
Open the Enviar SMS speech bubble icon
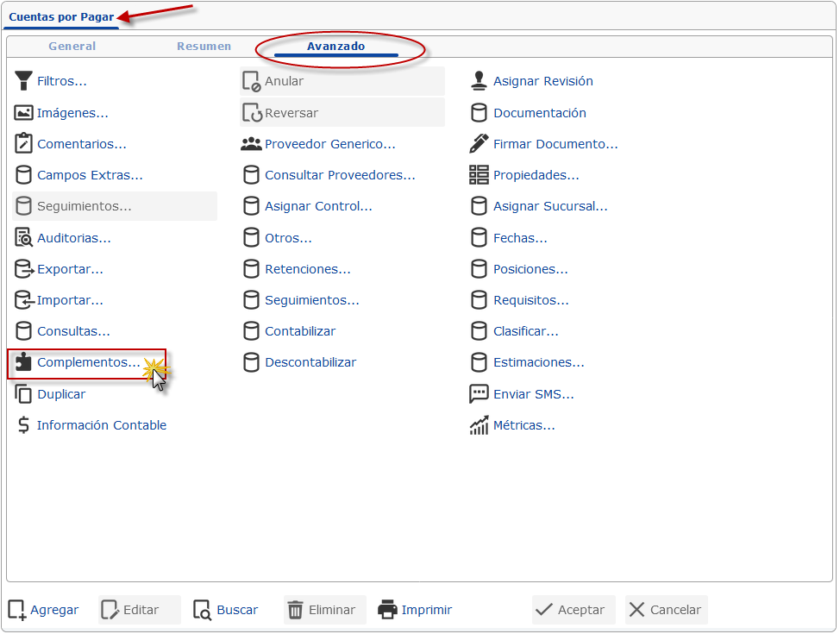[x=479, y=394]
